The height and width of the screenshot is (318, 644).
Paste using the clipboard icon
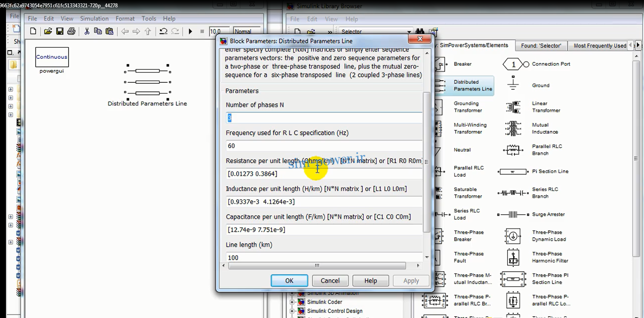[x=109, y=31]
